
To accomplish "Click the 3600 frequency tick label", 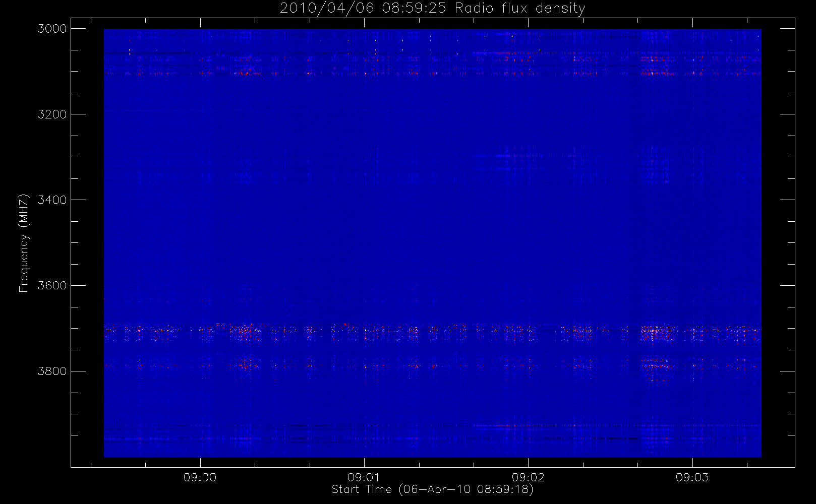I will (x=52, y=286).
